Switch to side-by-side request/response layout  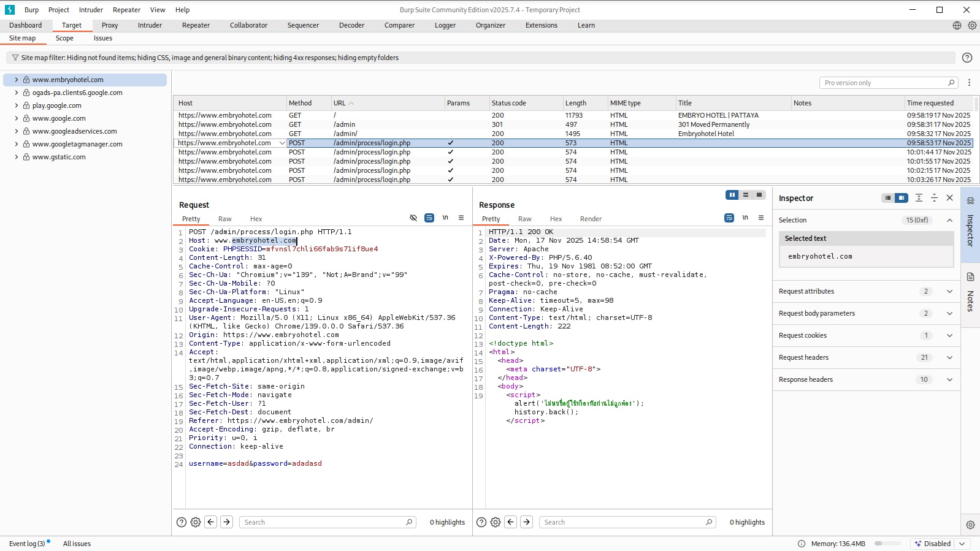point(732,195)
